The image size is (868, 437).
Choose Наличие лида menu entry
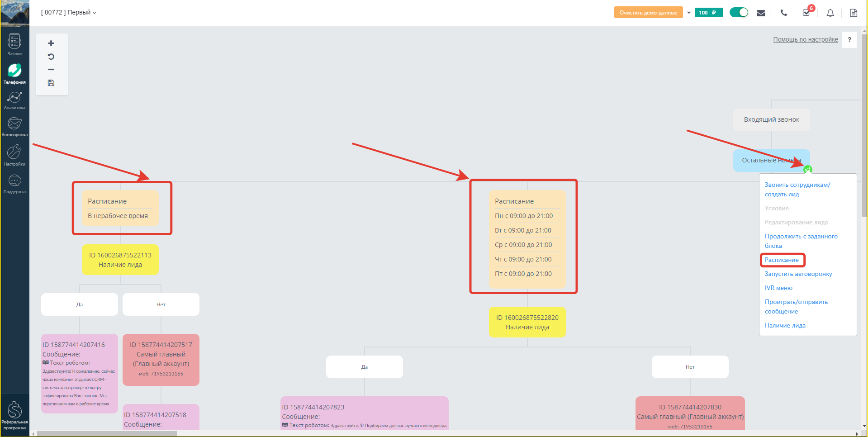785,326
